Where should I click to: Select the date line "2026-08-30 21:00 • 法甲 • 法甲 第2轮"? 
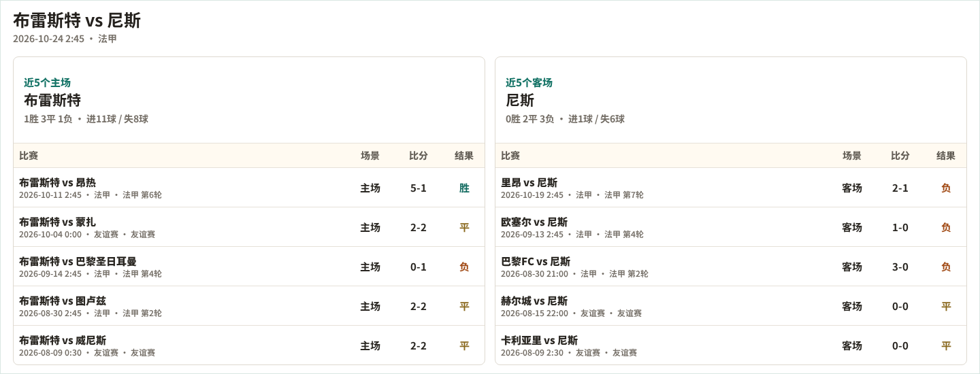(x=574, y=274)
